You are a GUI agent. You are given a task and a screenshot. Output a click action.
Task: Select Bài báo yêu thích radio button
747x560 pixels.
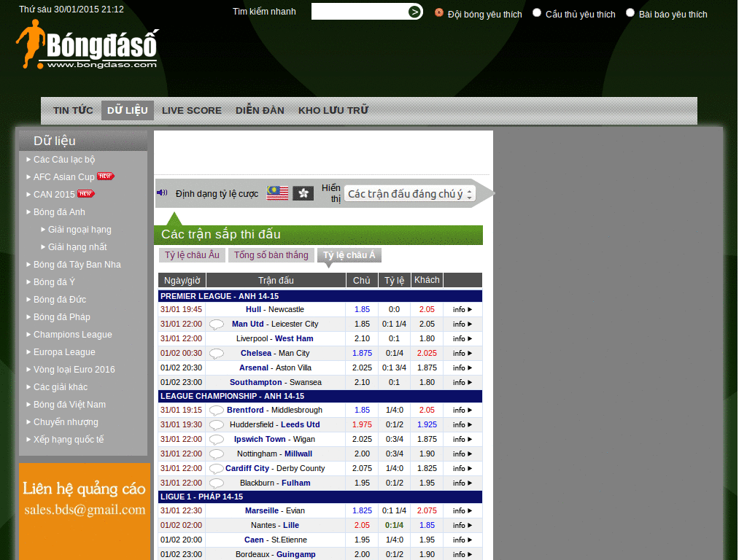[x=630, y=13]
